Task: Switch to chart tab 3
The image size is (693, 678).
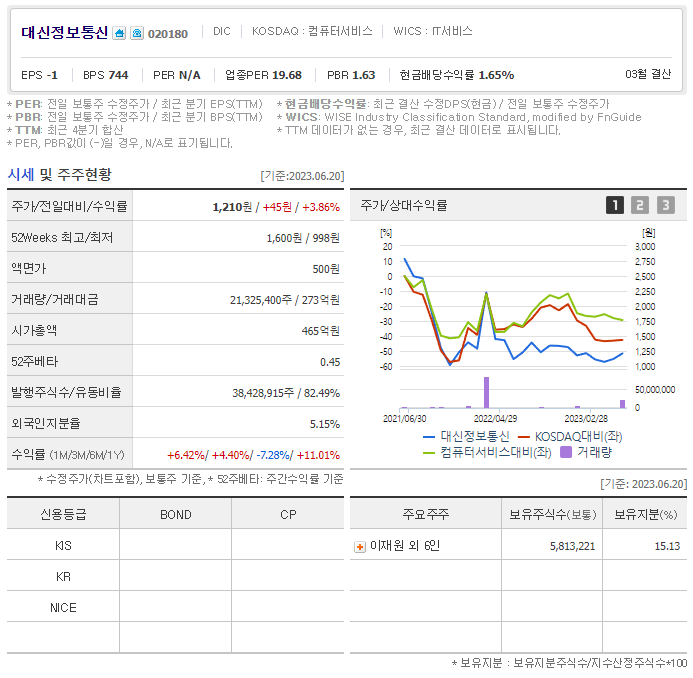Action: coord(666,206)
